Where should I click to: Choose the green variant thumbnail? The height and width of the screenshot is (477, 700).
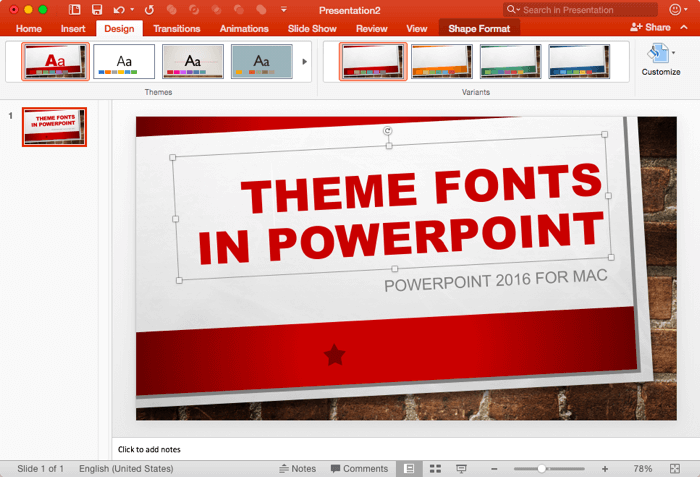511,61
